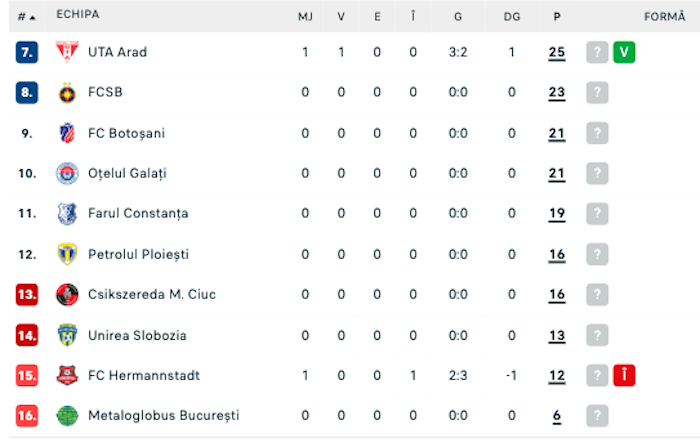Click UTA Arad's green V form badge
This screenshot has width=700, height=447.
point(624,52)
